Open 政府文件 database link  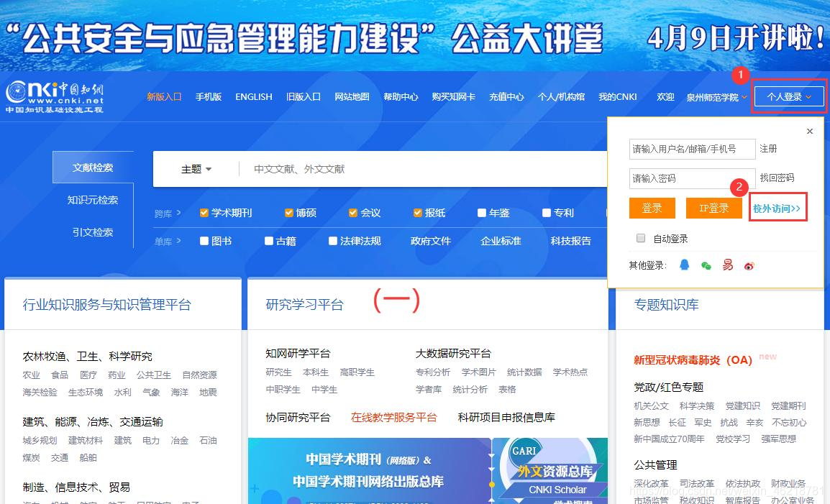tap(431, 241)
